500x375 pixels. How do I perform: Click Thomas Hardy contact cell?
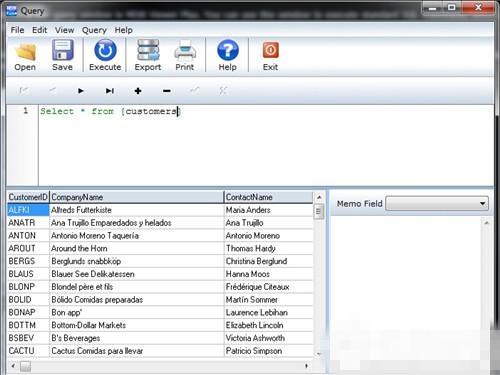[x=269, y=248]
